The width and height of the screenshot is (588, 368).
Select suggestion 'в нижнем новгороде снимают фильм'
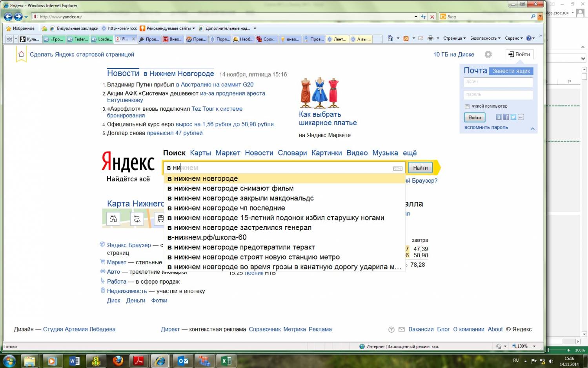click(x=284, y=189)
